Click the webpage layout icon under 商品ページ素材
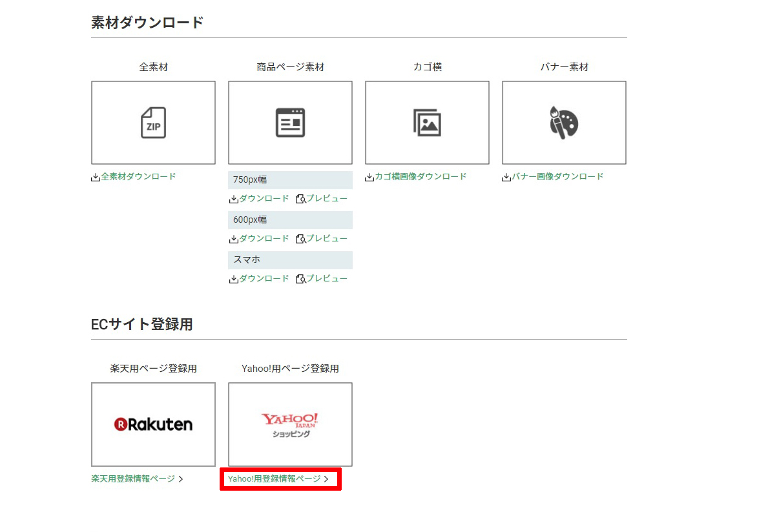This screenshot has height=532, width=779. [290, 123]
